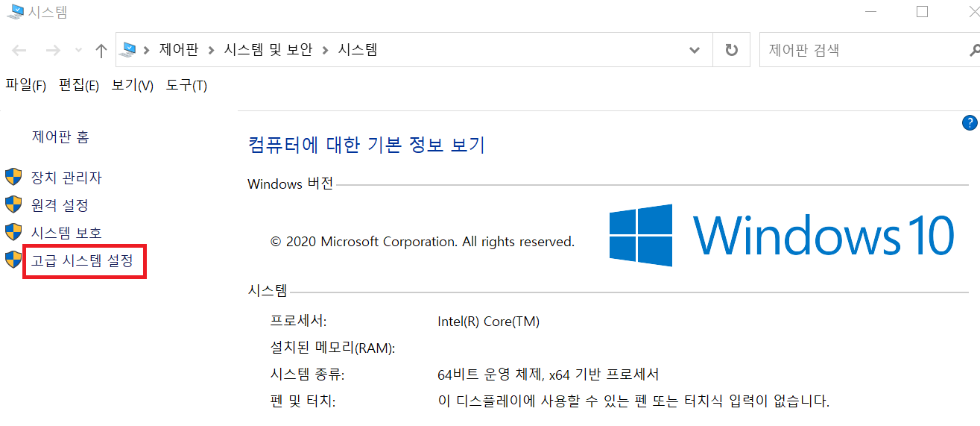
Task: Select 시스템 breadcrumb in address bar
Action: [358, 50]
